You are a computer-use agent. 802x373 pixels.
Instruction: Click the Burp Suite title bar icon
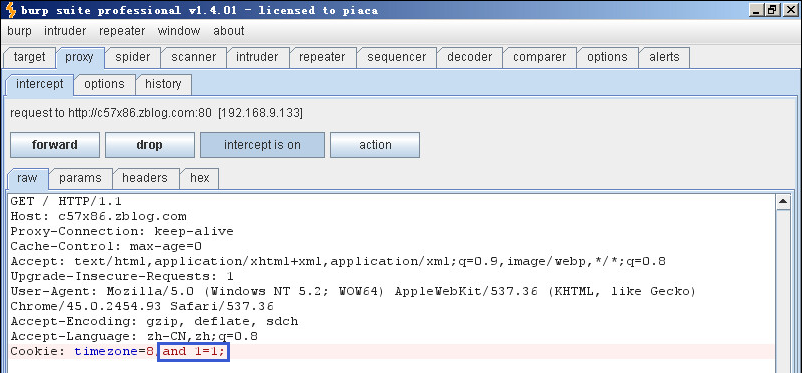[10, 10]
